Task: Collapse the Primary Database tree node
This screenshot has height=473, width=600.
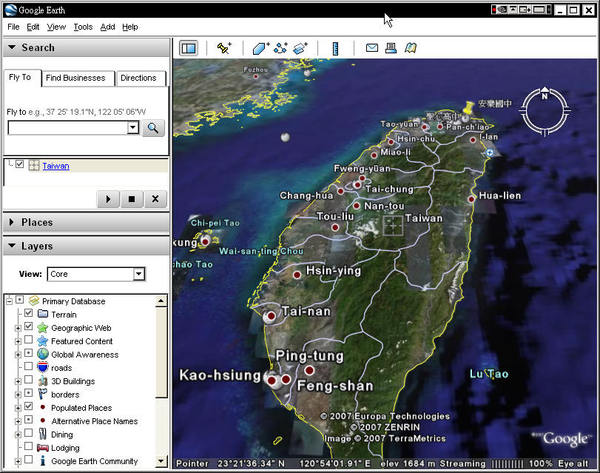Action: pos(9,301)
